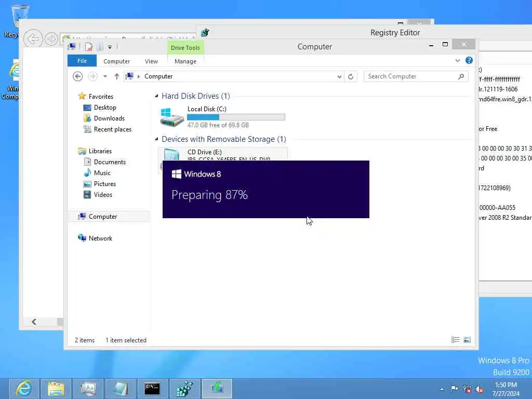The height and width of the screenshot is (399, 532).
Task: Open the Registry Editor taskbar icon
Action: 184,389
